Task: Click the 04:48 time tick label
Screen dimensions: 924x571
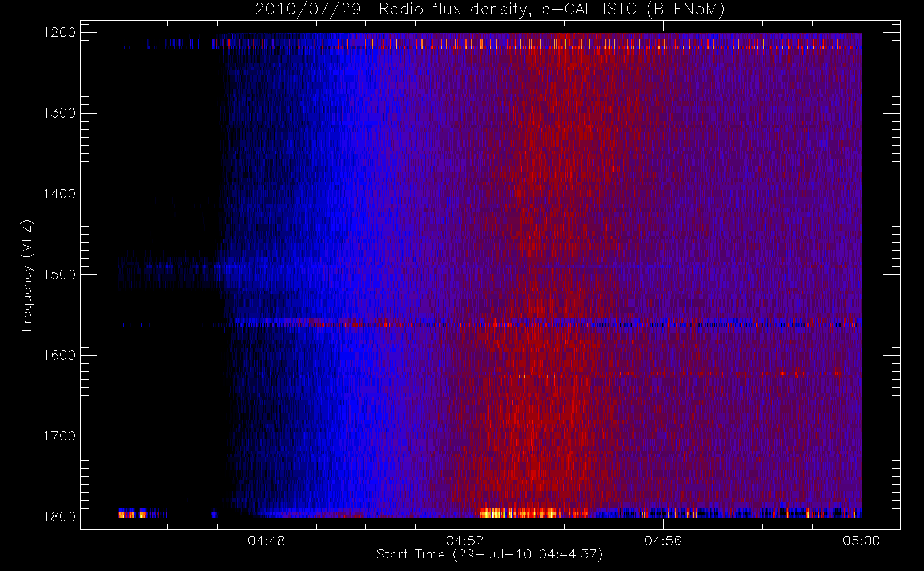Action: pos(266,541)
